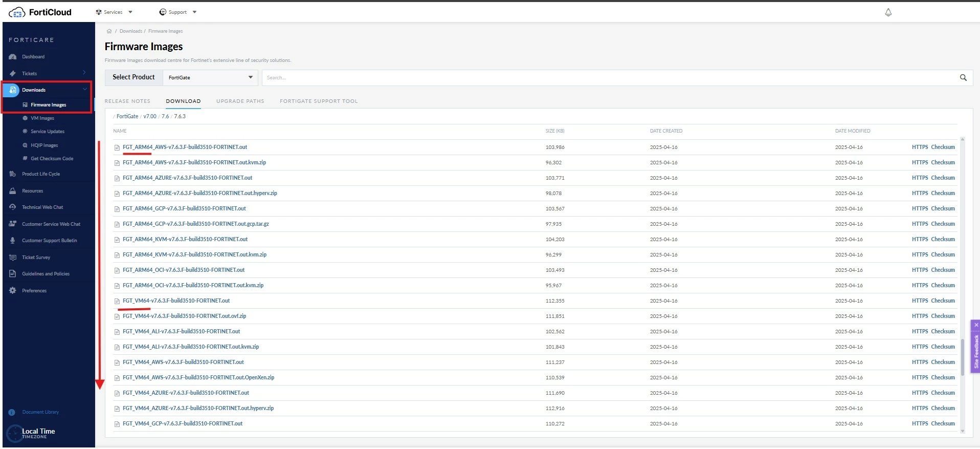Click file icon beside FGT_ARM64_AWS .out file

pos(117,147)
